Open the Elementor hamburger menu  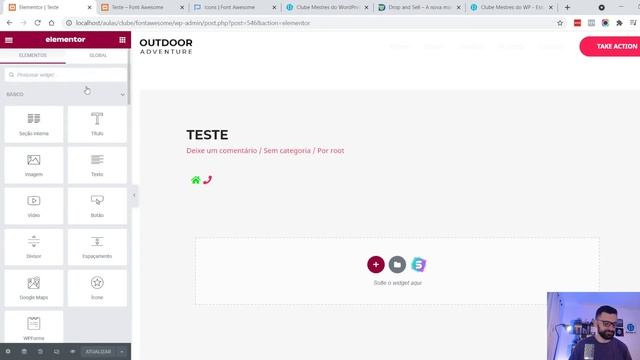[9, 40]
